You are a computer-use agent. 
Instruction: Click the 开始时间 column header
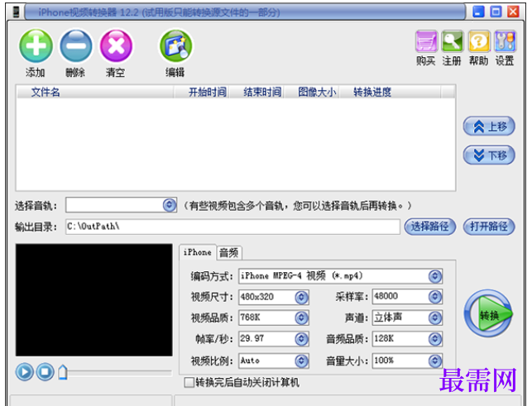pos(202,92)
